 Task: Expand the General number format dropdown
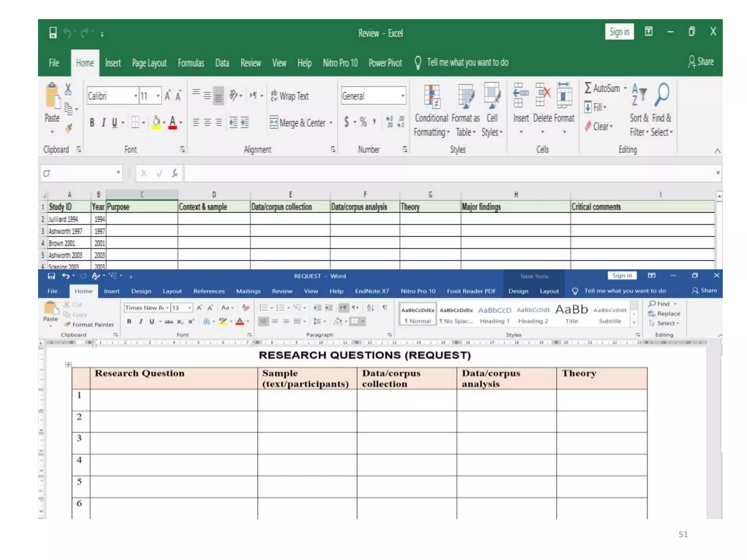click(403, 96)
